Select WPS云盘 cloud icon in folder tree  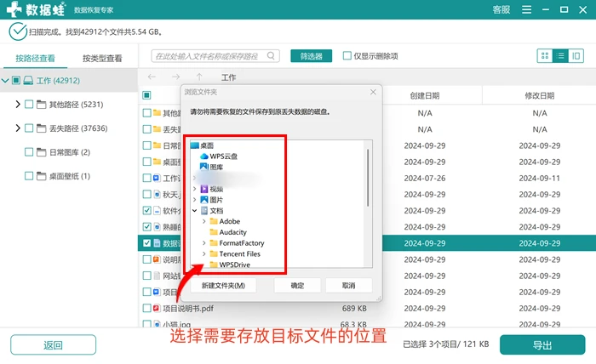[204, 156]
